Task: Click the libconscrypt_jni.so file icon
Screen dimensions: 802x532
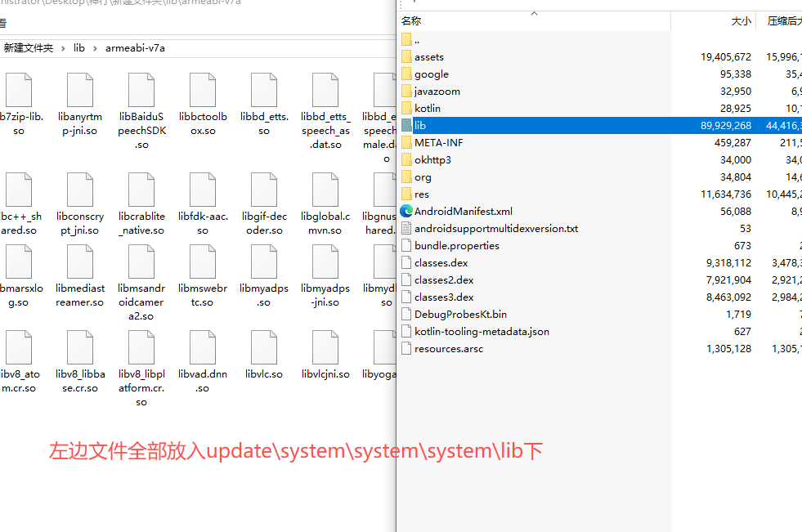Action: (80, 190)
